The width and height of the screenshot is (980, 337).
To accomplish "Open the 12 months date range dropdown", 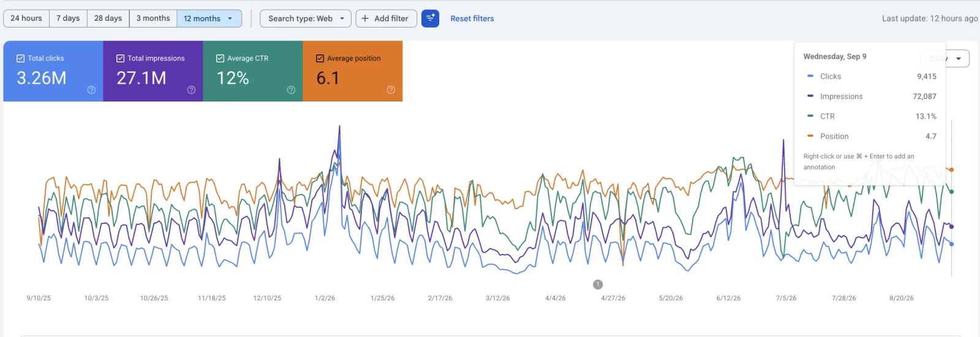I will click(x=209, y=18).
